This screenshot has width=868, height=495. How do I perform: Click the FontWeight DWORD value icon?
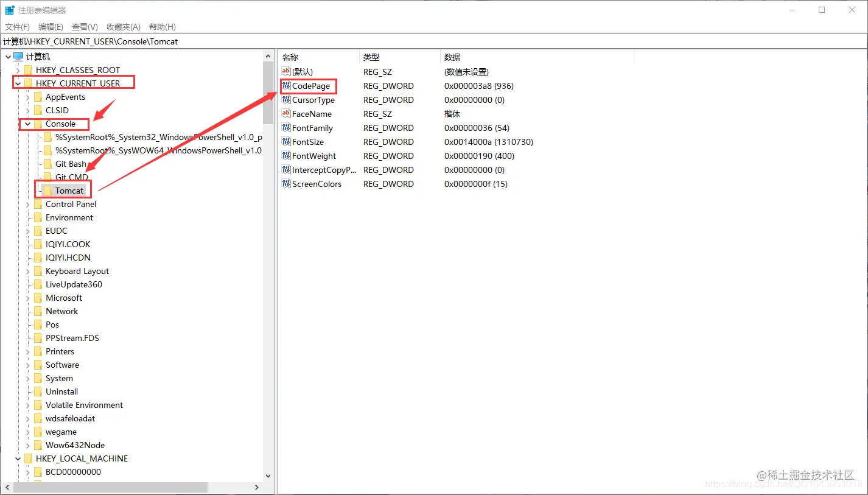click(286, 156)
